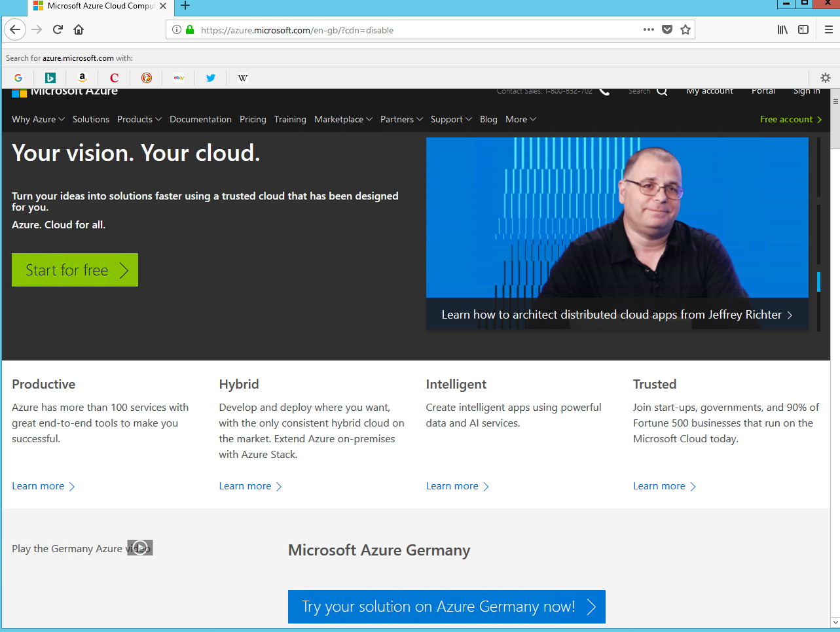
Task: Search with Bing engine icon
Action: (50, 78)
